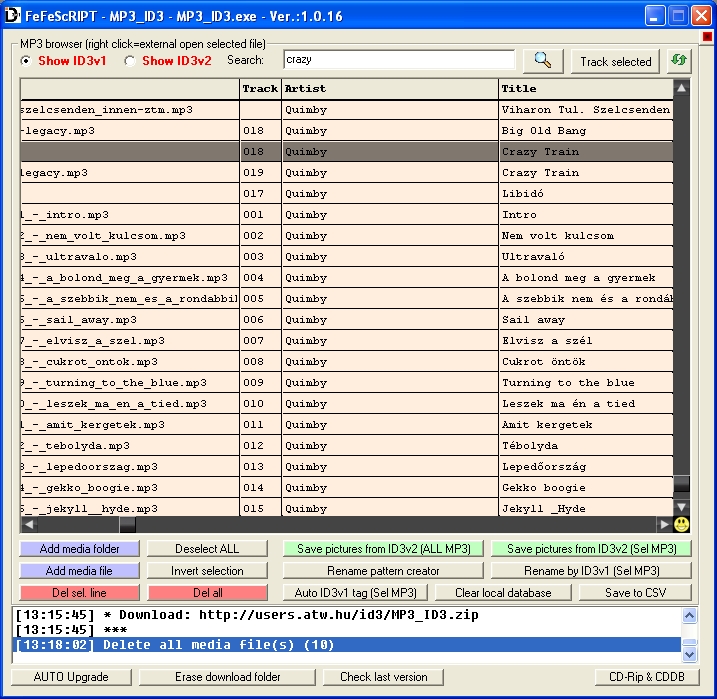Image resolution: width=717 pixels, height=699 pixels.
Task: Open CD-Rip & CDDB
Action: click(647, 677)
